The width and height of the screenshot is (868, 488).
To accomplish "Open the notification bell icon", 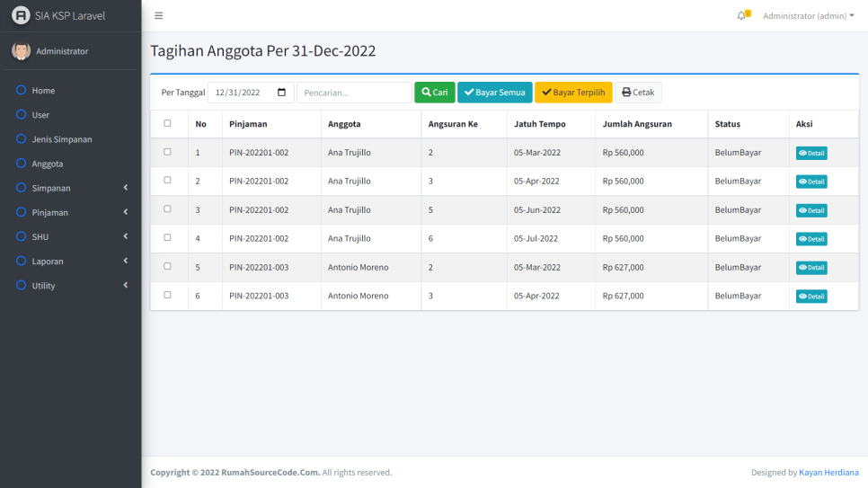I will pyautogui.click(x=741, y=16).
